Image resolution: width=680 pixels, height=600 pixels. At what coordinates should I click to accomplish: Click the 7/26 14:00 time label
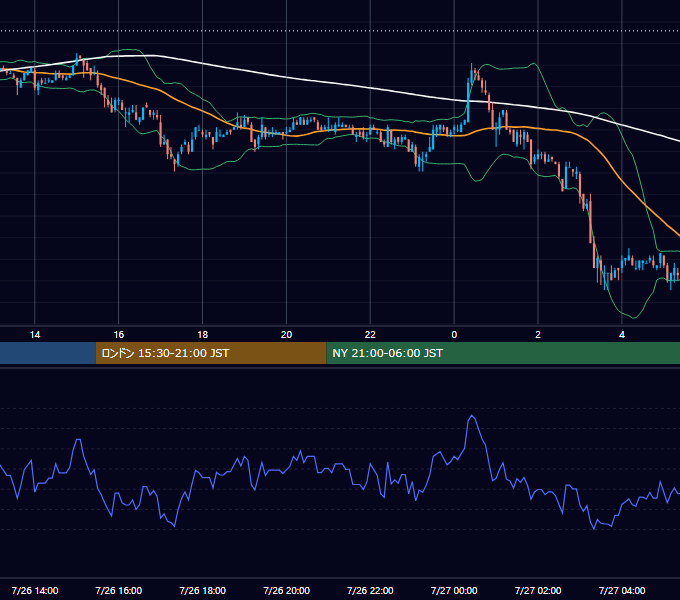pyautogui.click(x=35, y=590)
